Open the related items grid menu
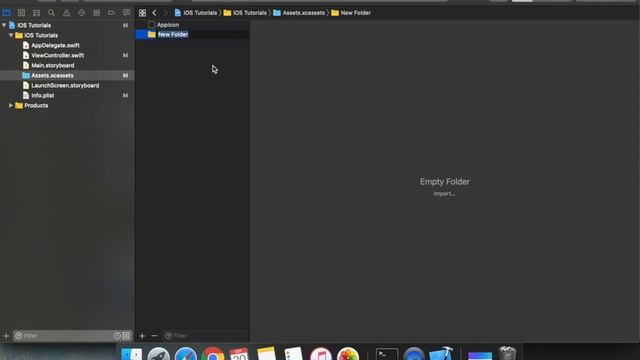Image resolution: width=640 pixels, height=360 pixels. coord(142,13)
